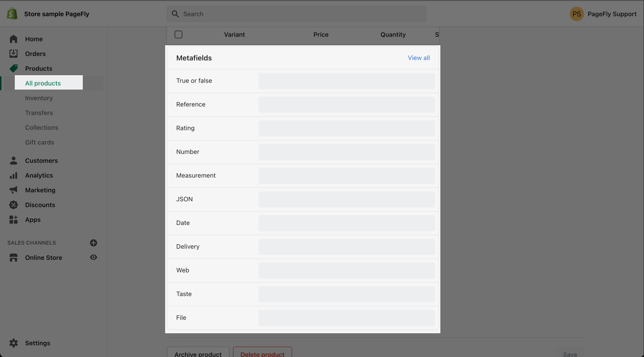
Task: Click the Store sample PageFly name
Action: (57, 14)
